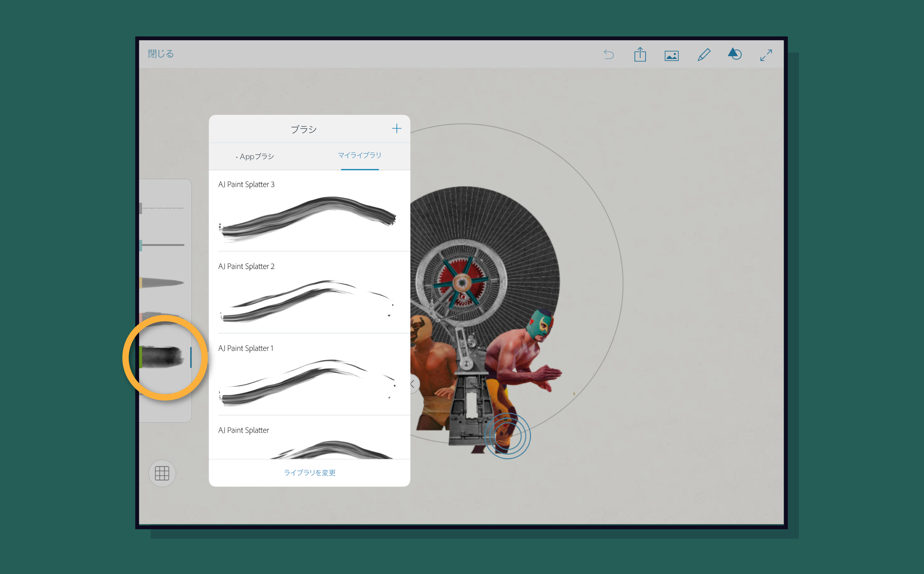Switch to the マイライブラリ tab
924x574 pixels.
pyautogui.click(x=360, y=155)
